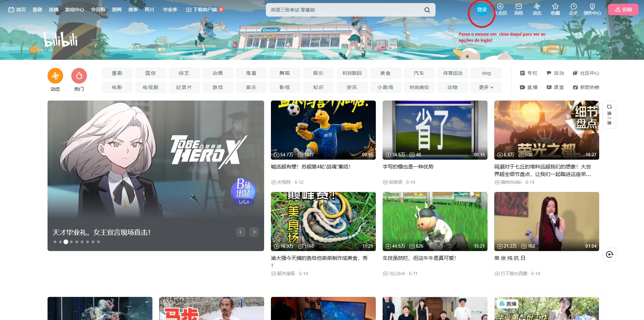This screenshot has height=320, width=644.
Task: Open 专栏 column link with icon
Action: 529,73
